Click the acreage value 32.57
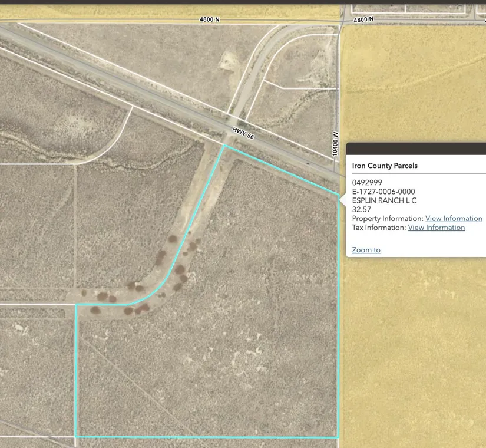This screenshot has width=486, height=448. (x=362, y=209)
